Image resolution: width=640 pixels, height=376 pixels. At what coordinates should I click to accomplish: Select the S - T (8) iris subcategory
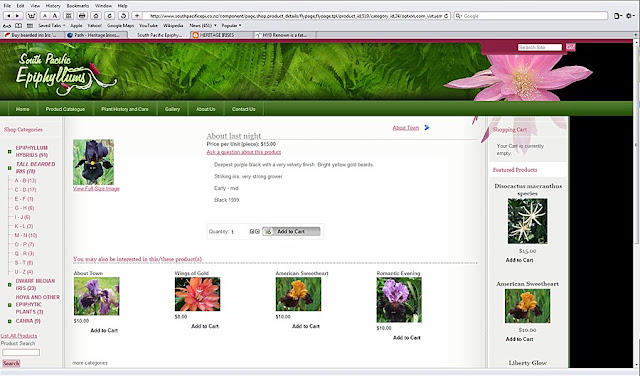[x=24, y=263]
